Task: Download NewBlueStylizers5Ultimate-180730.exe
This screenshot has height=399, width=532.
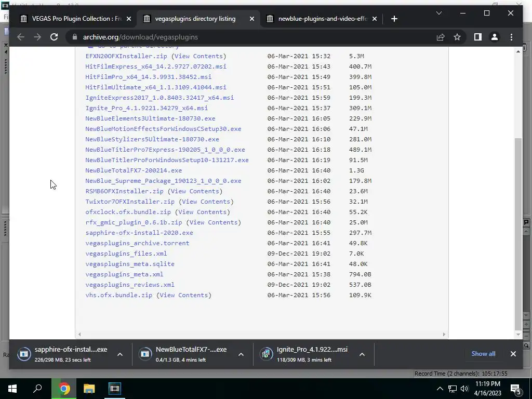Action: (152, 139)
